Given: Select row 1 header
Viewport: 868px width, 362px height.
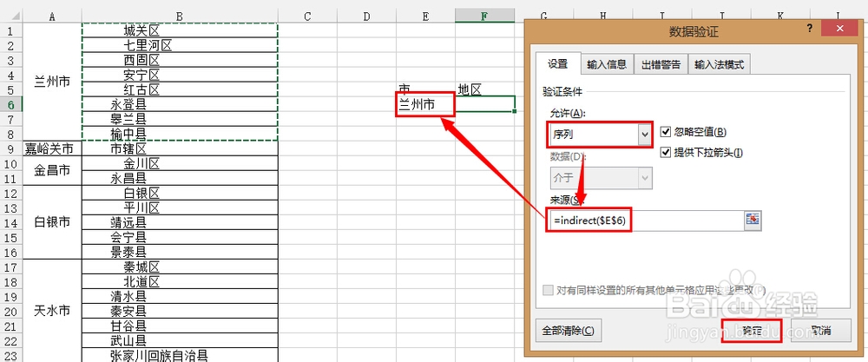Looking at the screenshot, I should pos(11,30).
